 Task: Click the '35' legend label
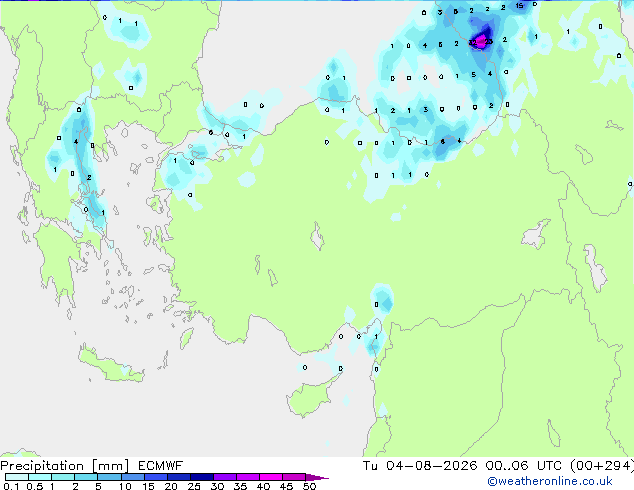click(240, 486)
